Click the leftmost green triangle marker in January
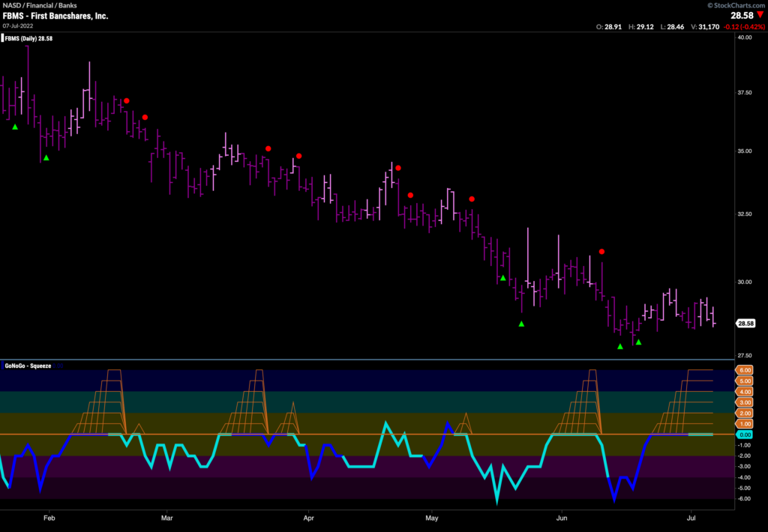This screenshot has width=768, height=532. 15,127
